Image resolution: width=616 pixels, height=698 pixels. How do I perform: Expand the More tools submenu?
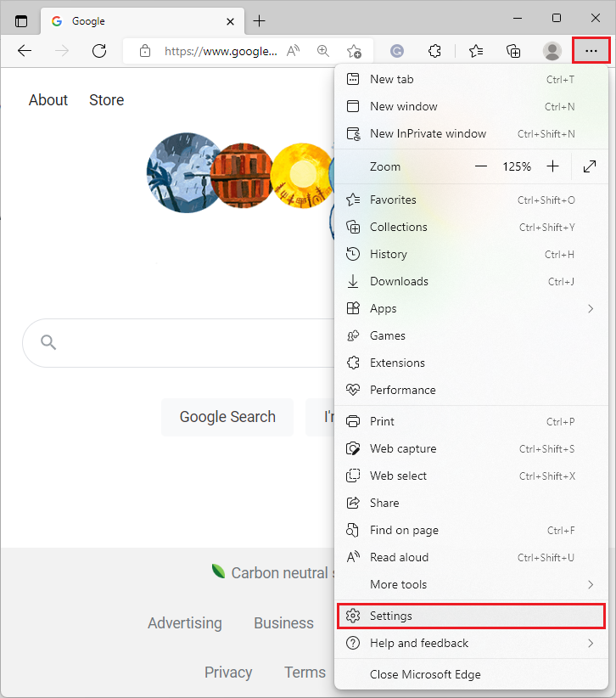[x=471, y=584]
